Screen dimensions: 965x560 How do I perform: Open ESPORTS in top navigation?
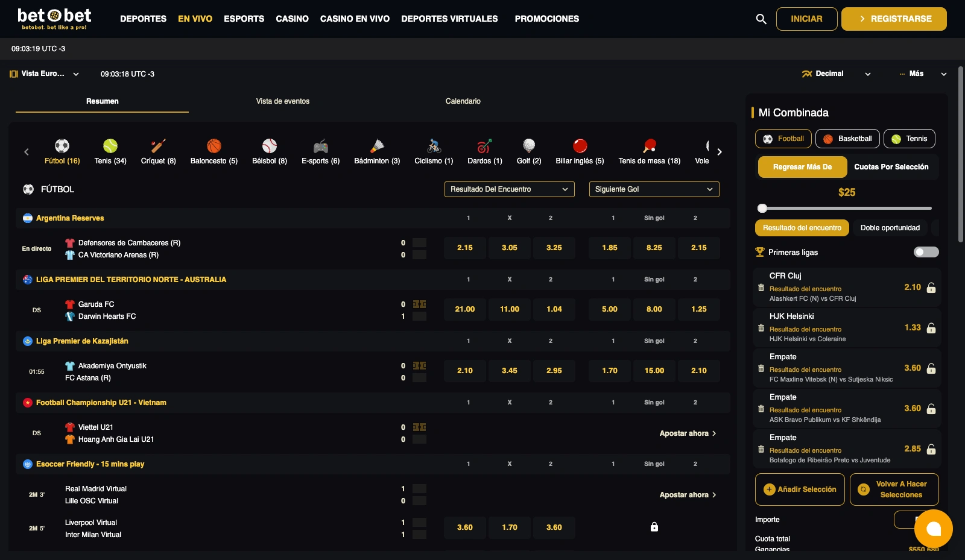point(244,19)
